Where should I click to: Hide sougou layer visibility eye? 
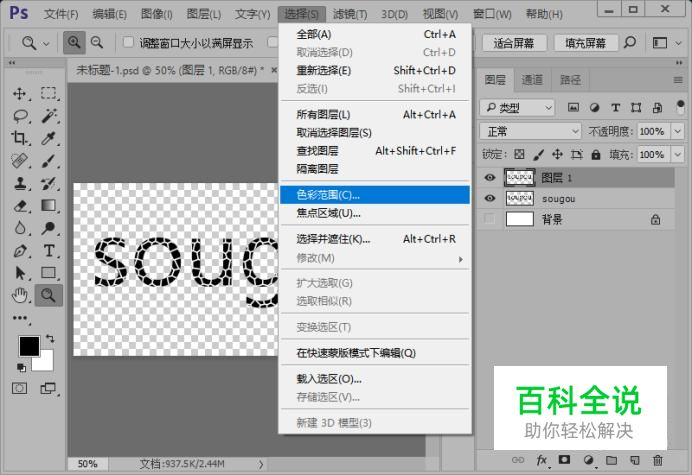click(489, 198)
